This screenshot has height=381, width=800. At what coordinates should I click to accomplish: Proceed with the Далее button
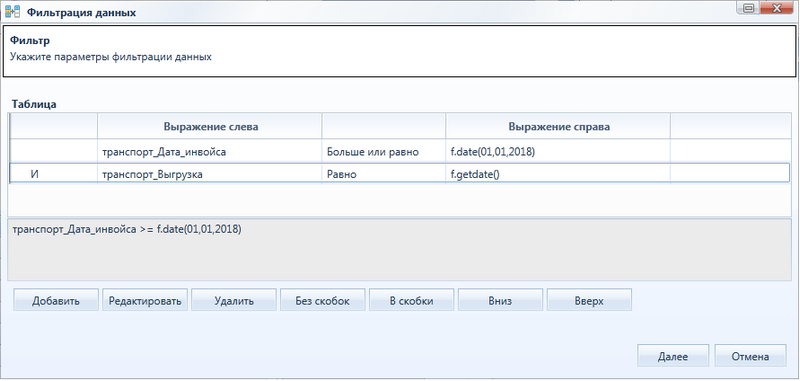673,356
